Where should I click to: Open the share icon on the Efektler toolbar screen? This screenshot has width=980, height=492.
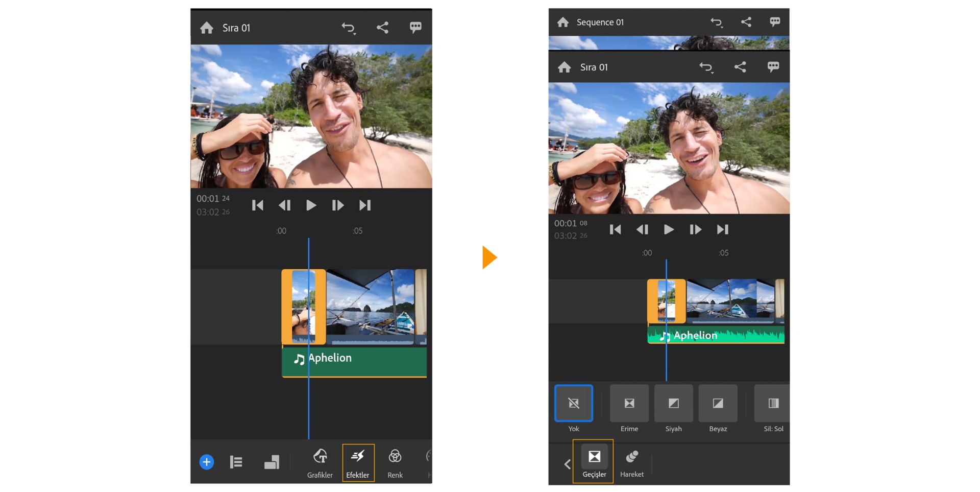[382, 28]
